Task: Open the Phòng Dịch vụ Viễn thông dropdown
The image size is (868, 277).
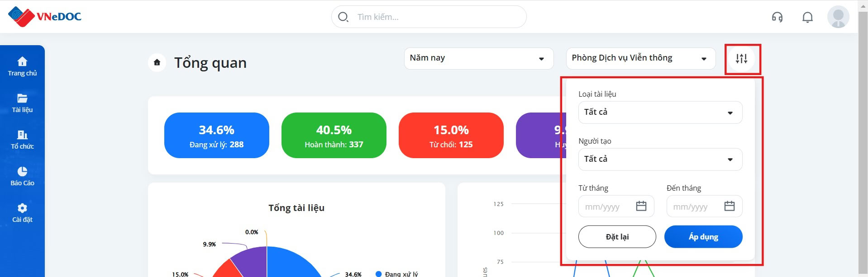Action: [641, 58]
